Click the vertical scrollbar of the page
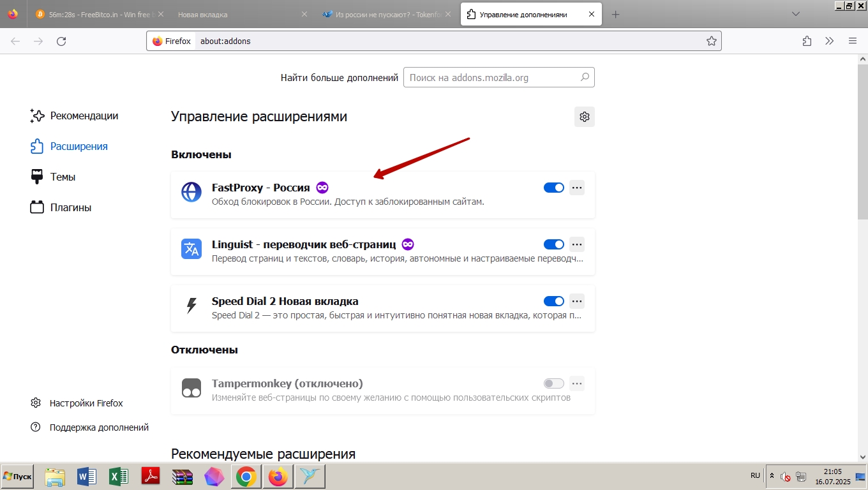The width and height of the screenshot is (868, 490). click(862, 255)
